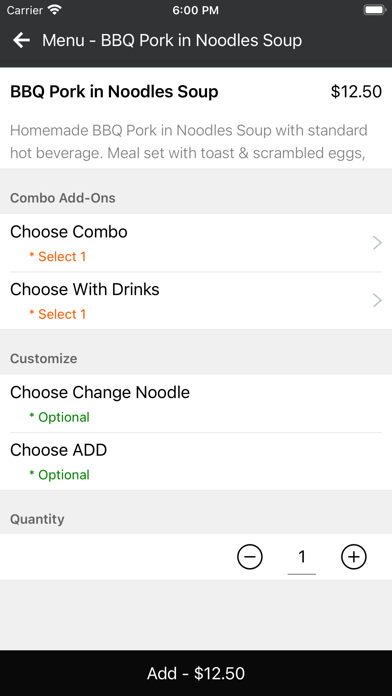This screenshot has height=696, width=392.
Task: Tap the item description text
Action: pos(189,142)
